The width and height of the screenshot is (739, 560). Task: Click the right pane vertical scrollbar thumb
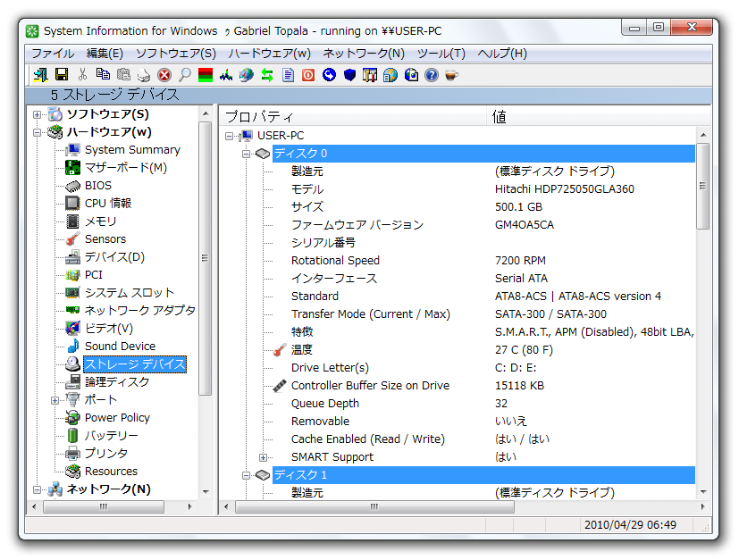(x=702, y=186)
